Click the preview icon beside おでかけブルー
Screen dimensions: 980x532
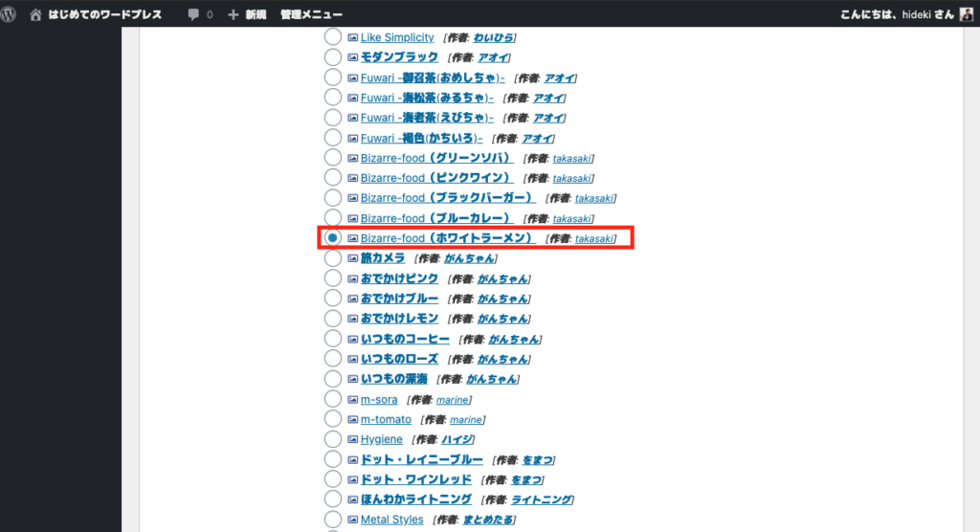point(352,299)
